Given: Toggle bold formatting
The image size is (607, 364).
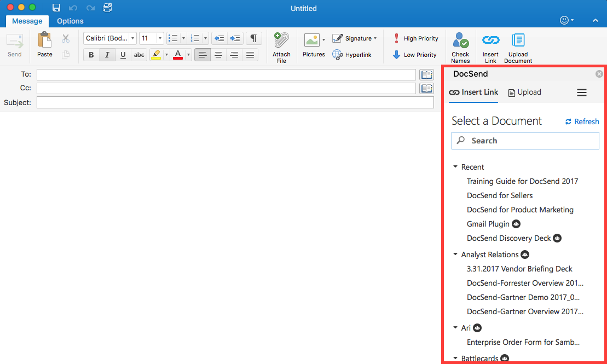Looking at the screenshot, I should coord(91,55).
